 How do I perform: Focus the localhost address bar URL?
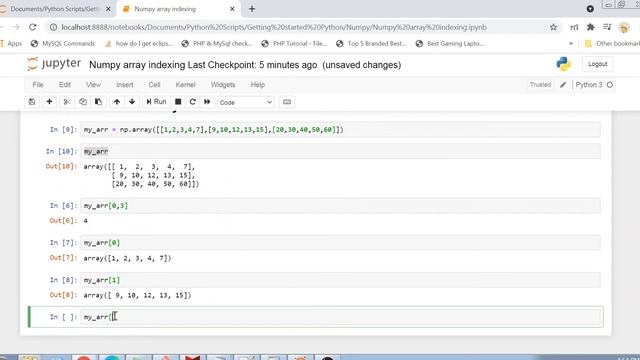[273, 27]
